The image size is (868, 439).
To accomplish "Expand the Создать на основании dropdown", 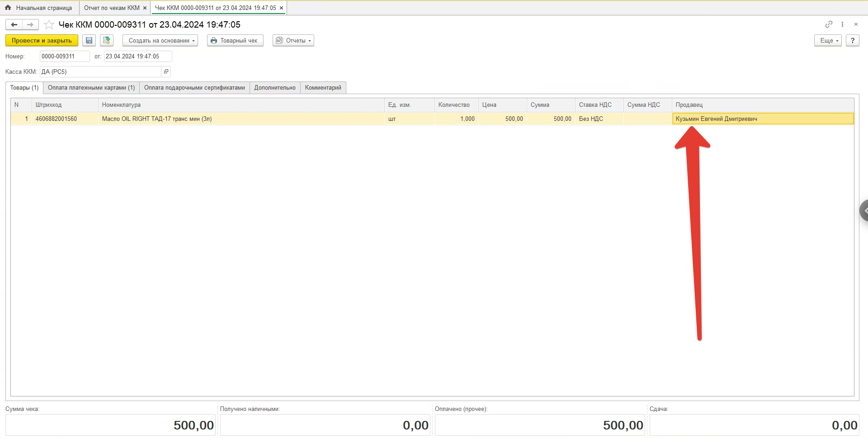I will click(160, 40).
